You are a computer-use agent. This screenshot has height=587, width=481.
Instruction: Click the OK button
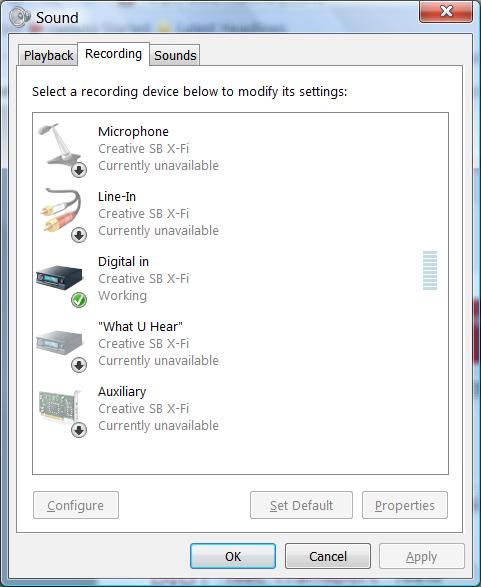[x=233, y=556]
